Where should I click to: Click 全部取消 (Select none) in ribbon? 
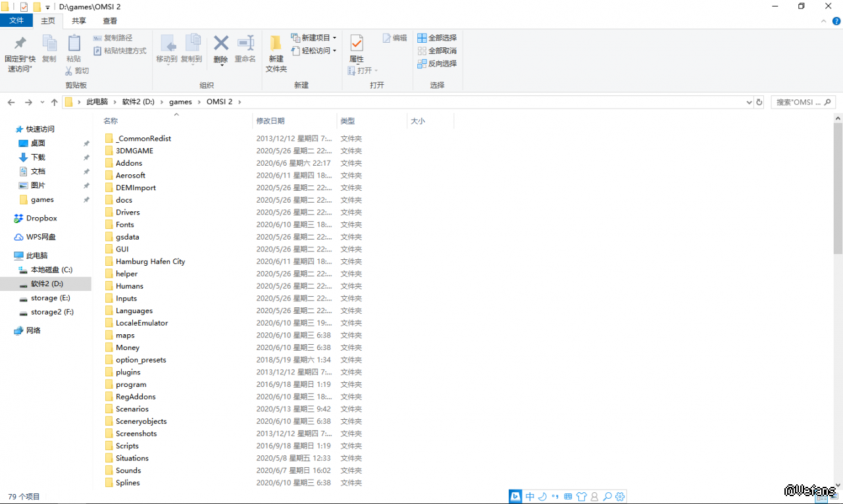pos(437,51)
